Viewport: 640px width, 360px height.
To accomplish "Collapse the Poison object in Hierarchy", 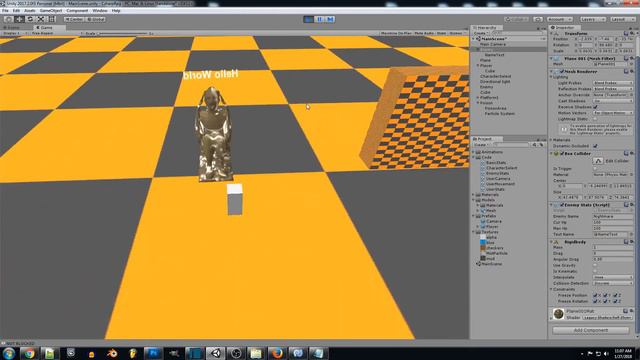I will (x=478, y=103).
